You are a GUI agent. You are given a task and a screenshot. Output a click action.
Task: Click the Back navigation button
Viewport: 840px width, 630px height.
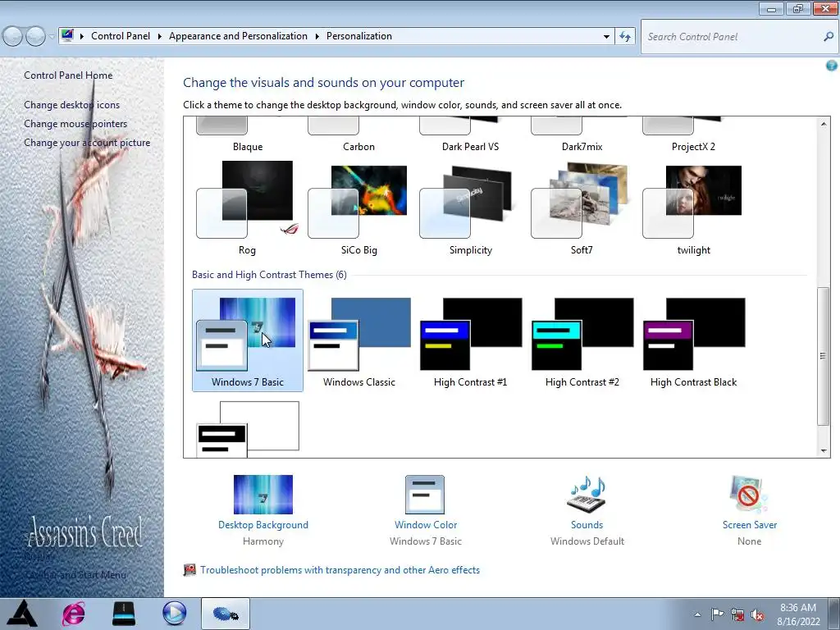(13, 36)
